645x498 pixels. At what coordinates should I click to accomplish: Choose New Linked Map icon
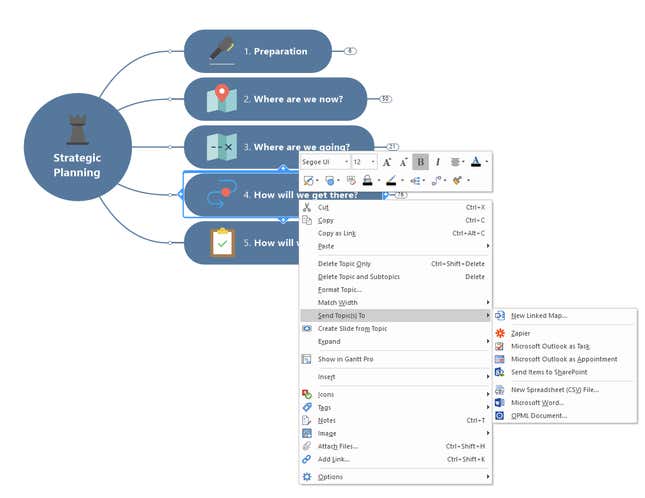[x=500, y=315]
